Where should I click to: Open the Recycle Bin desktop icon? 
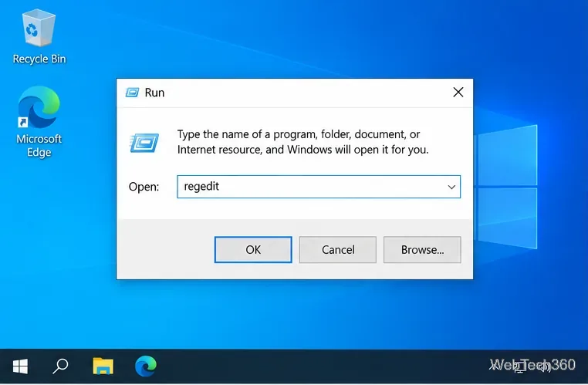(x=39, y=36)
